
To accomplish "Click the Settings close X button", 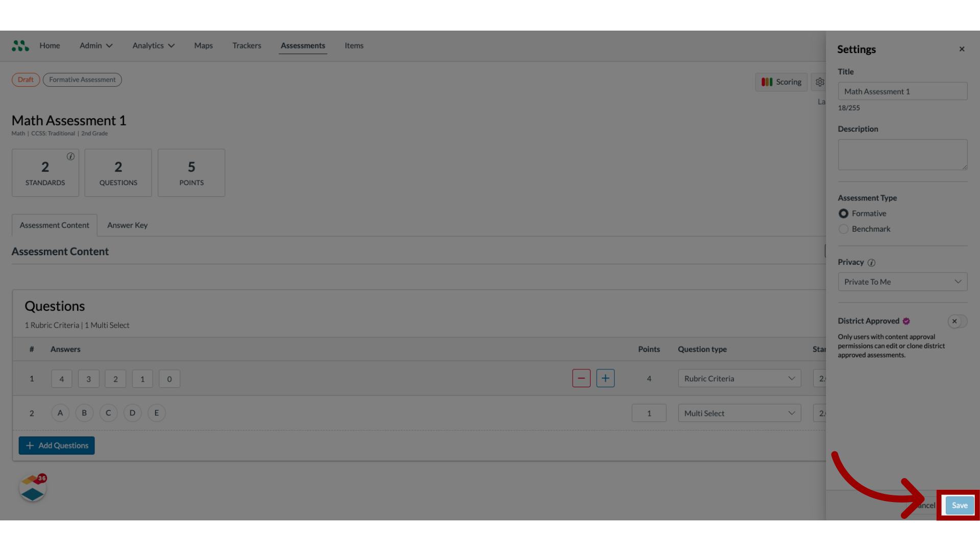I will coord(962,48).
